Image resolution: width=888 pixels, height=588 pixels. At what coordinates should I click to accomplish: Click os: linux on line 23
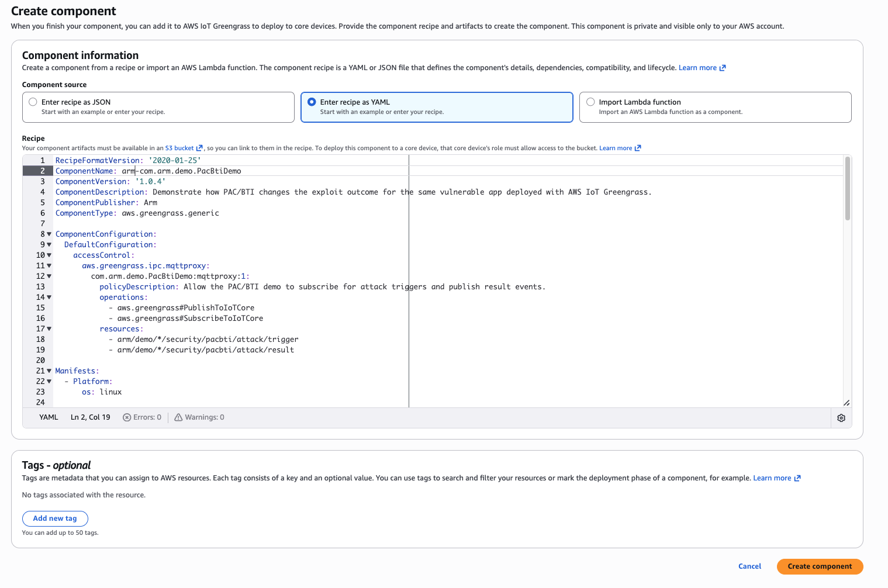[x=102, y=392]
